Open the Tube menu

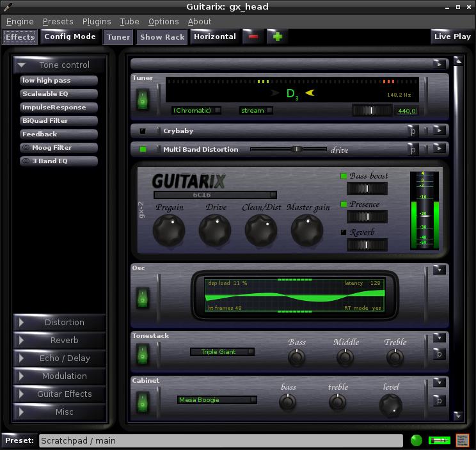(x=130, y=22)
